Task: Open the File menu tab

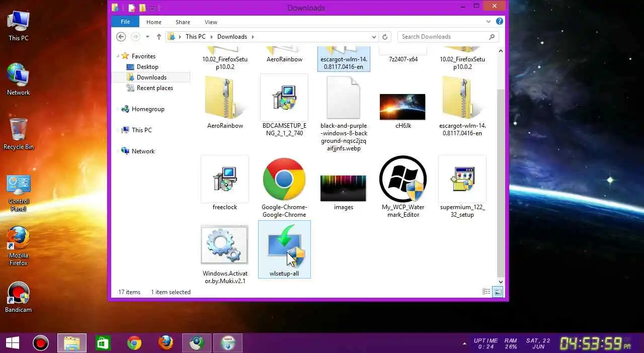Action: coord(125,22)
